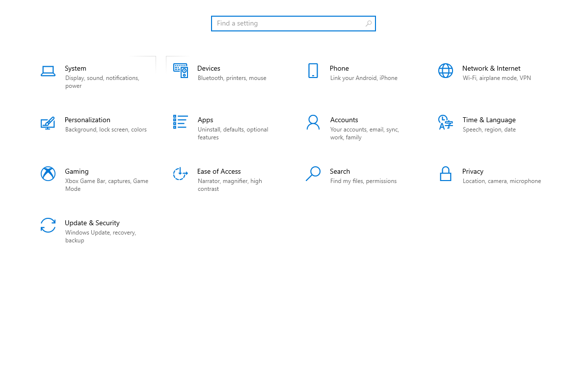The image size is (588, 367).
Task: Click 'Wi-Fi, airplane mode, VPN' text
Action: (x=497, y=78)
